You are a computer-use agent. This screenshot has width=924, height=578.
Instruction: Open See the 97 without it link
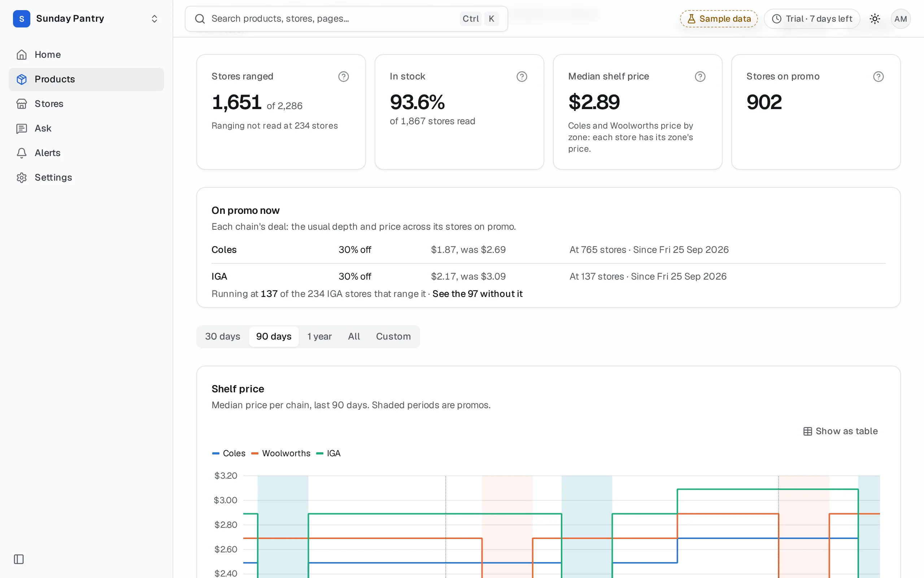477,294
